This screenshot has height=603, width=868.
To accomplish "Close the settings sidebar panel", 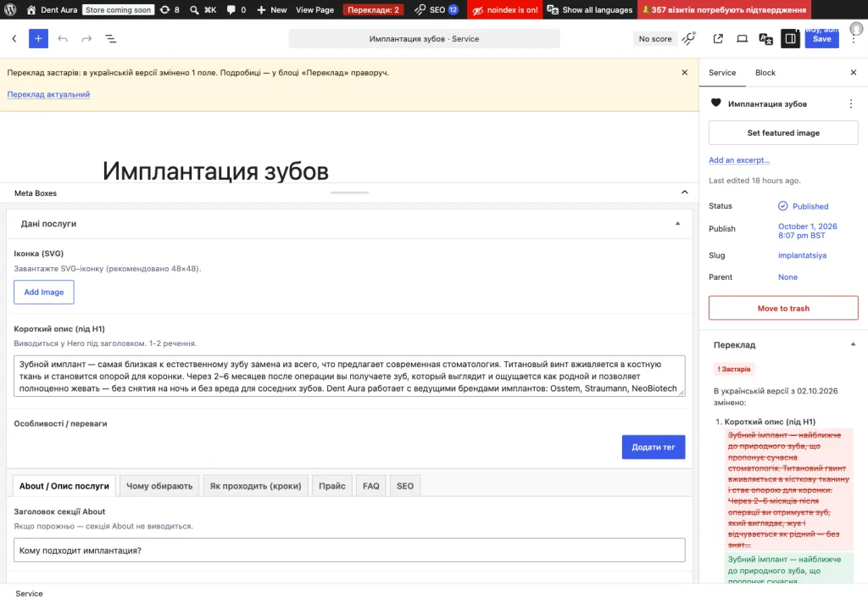I will (853, 73).
